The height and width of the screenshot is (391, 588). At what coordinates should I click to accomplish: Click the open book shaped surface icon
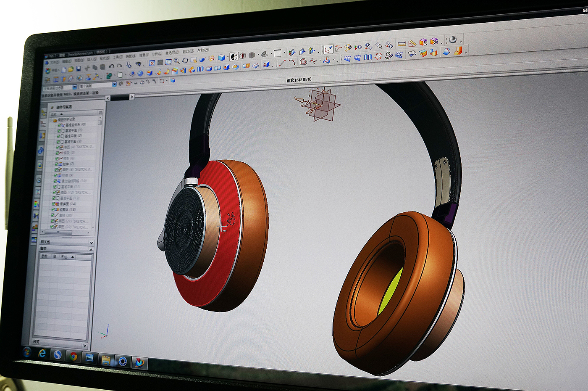point(368,57)
